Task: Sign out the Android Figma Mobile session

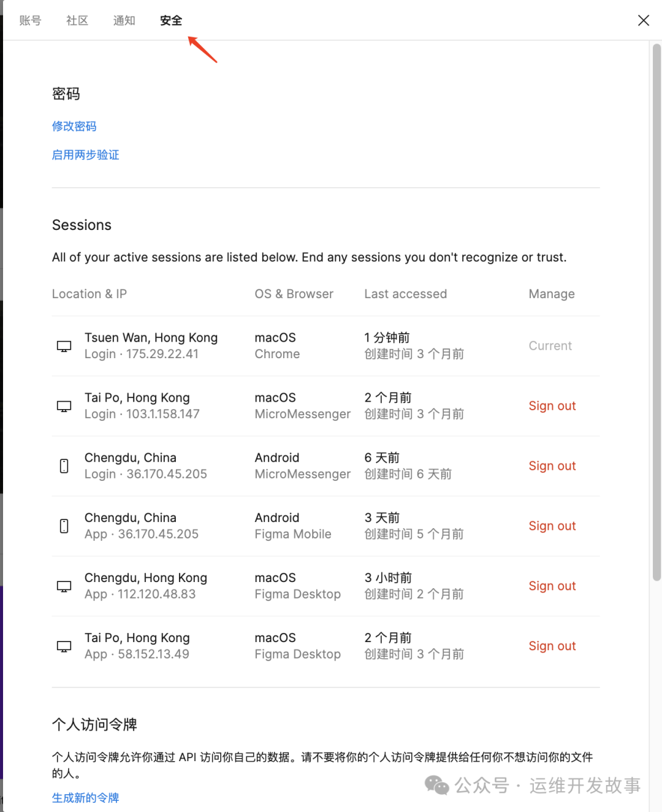Action: click(x=552, y=526)
